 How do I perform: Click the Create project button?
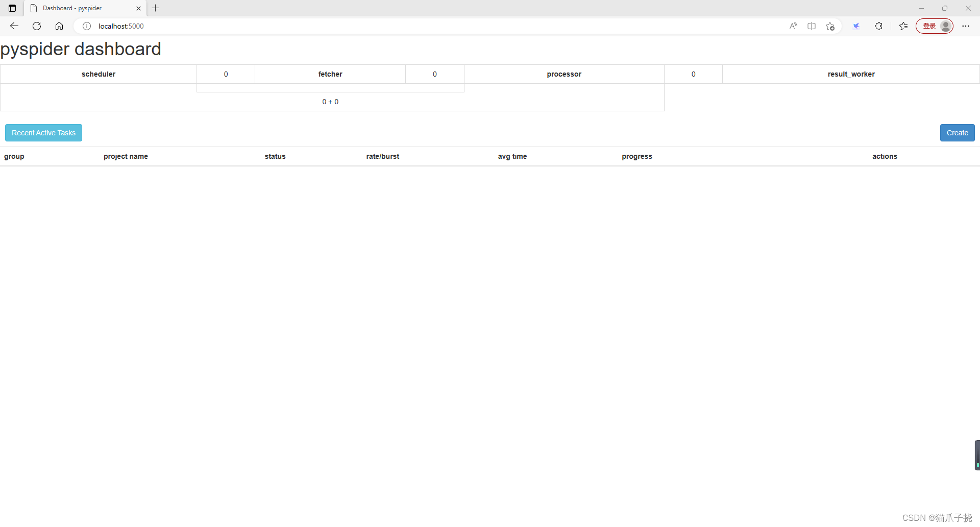click(x=958, y=133)
